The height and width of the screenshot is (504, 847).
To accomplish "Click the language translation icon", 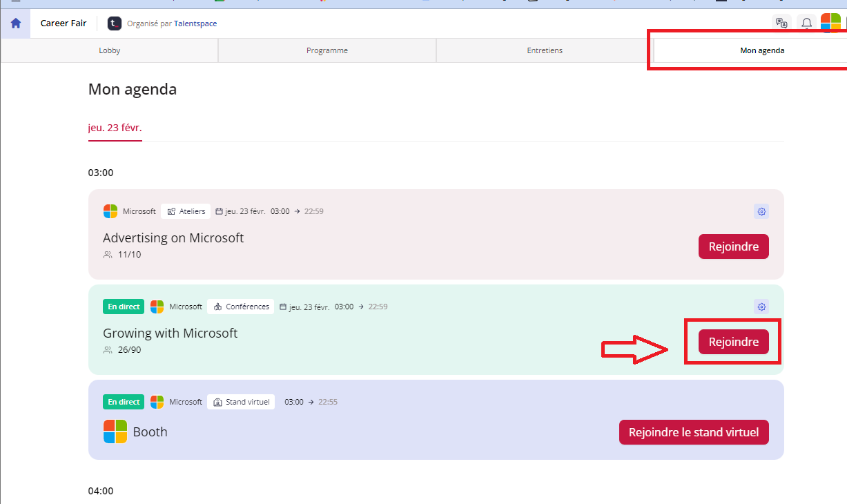I will 781,23.
